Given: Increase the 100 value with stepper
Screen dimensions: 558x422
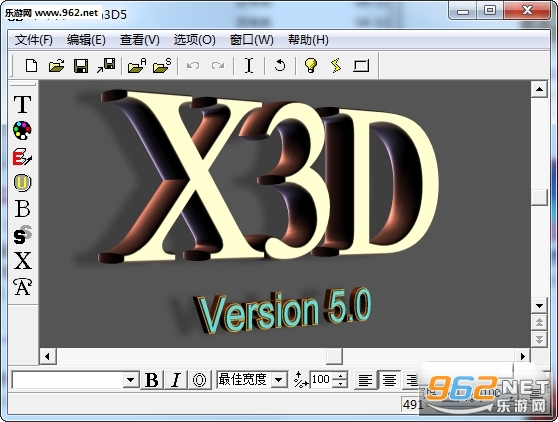Looking at the screenshot, I should tap(341, 376).
